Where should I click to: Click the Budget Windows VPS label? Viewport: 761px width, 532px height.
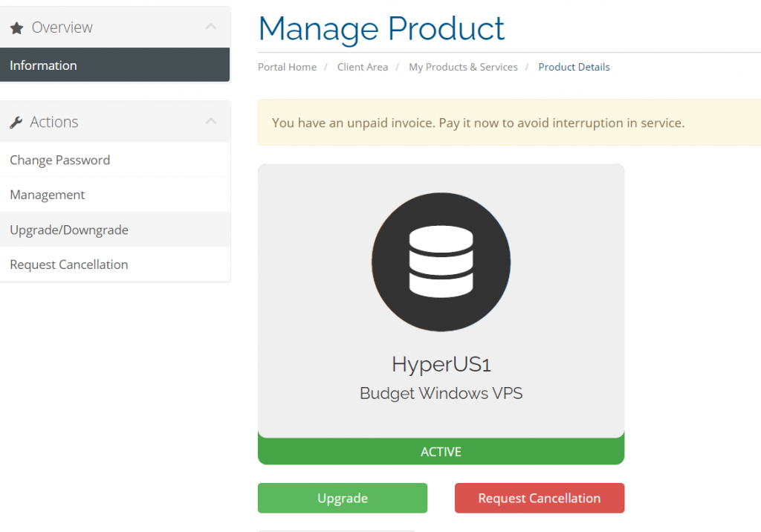click(441, 393)
